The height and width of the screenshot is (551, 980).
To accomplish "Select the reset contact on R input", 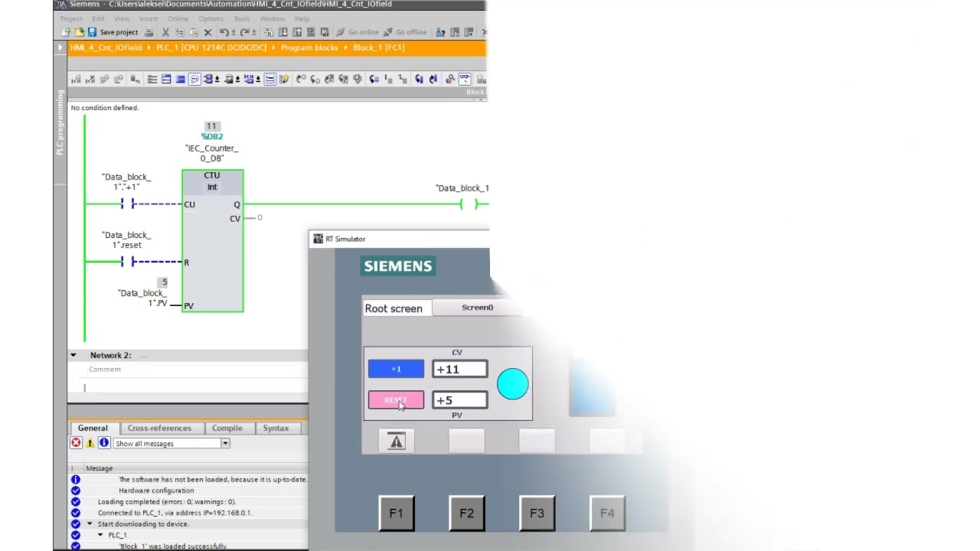I will click(x=128, y=262).
